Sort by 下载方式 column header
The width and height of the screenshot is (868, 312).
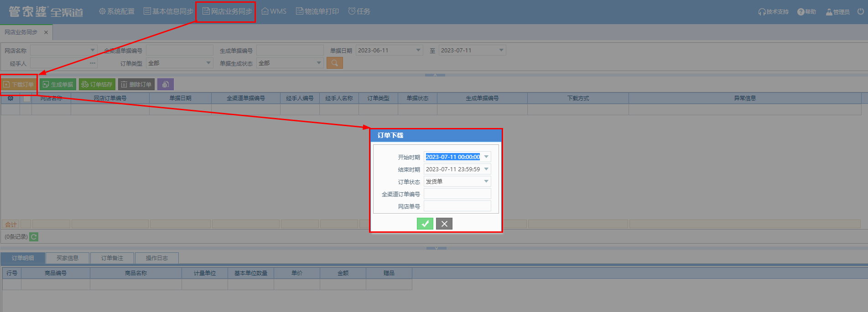578,98
